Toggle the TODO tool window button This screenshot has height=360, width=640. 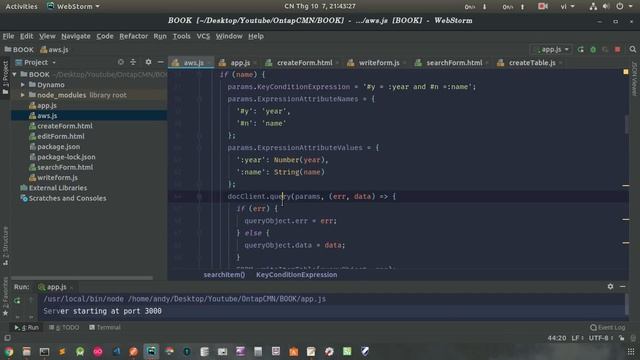pyautogui.click(x=64, y=327)
